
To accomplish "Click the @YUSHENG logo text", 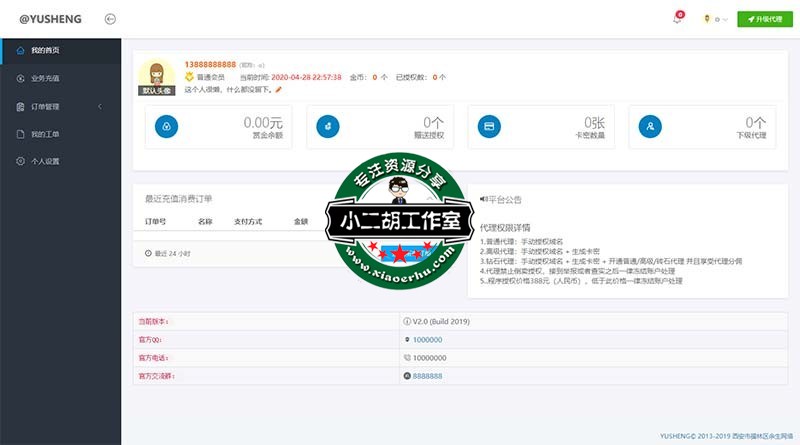I will 50,18.
